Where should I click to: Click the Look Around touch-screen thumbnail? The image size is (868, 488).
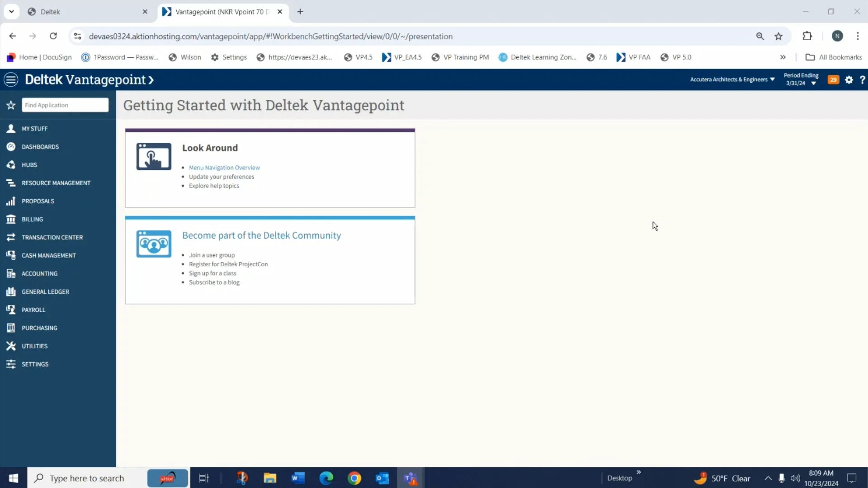pos(154,156)
